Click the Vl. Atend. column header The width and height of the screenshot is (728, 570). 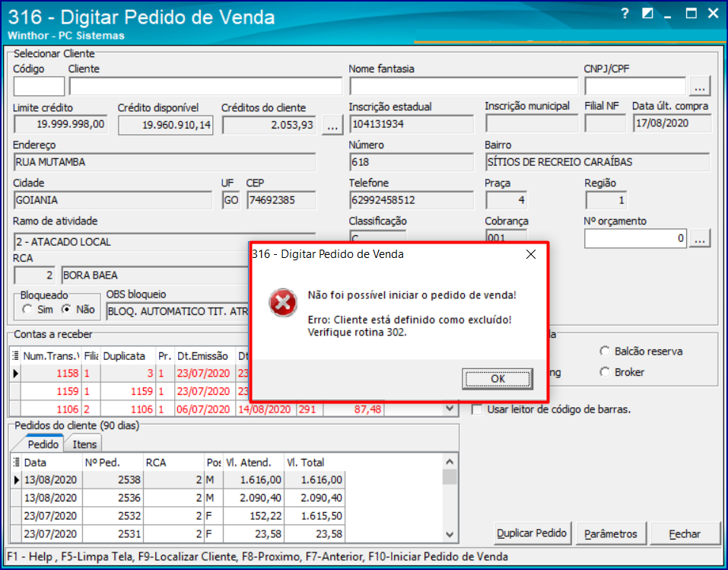253,462
